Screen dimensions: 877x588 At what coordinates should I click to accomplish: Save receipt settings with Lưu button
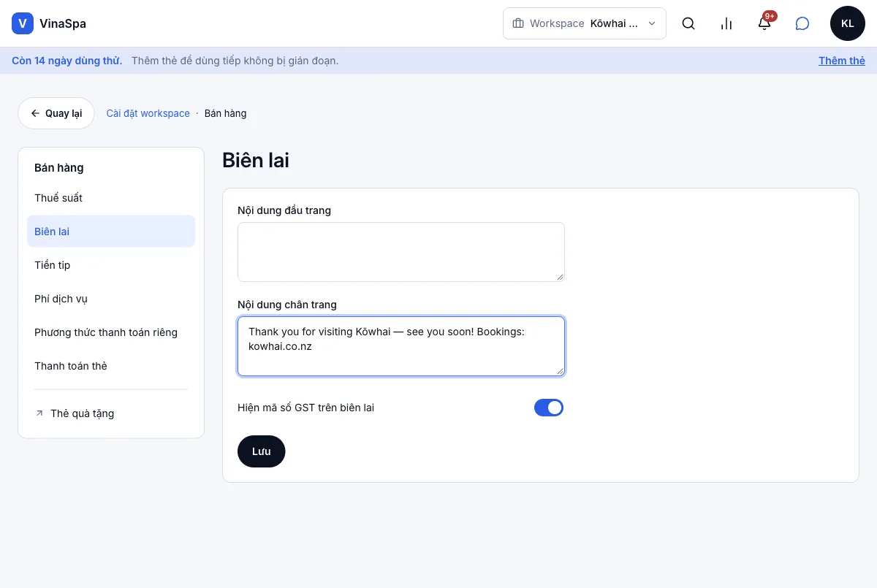coord(262,451)
